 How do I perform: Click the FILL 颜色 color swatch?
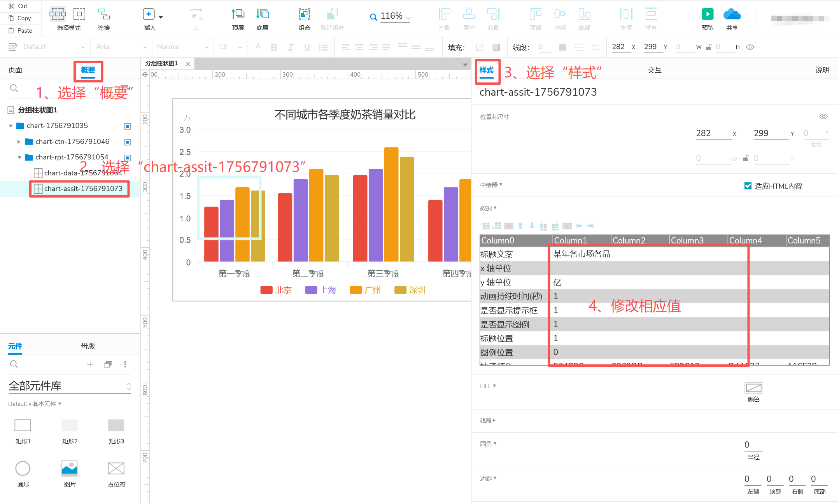(753, 388)
